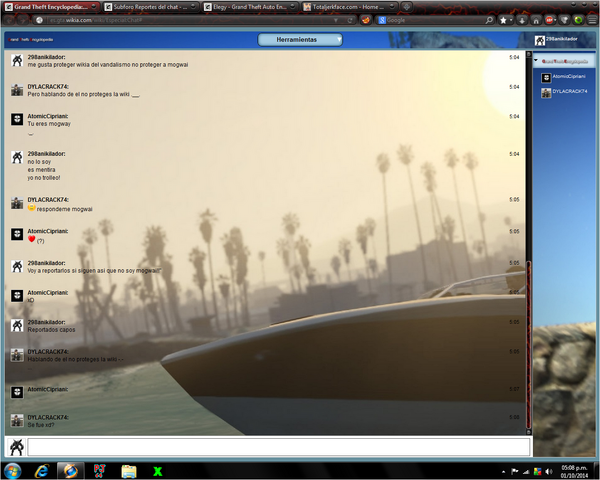This screenshot has height=480, width=600.
Task: Show hidden system tray icons
Action: point(504,472)
